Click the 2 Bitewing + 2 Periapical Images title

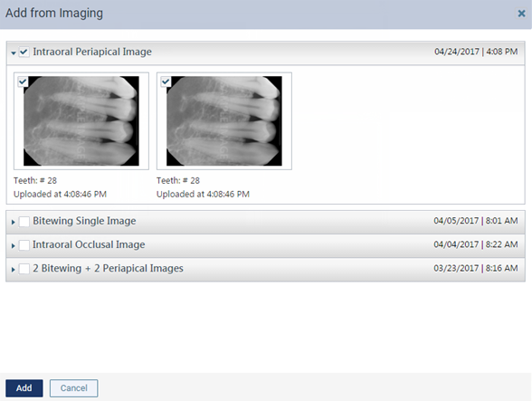tap(108, 269)
